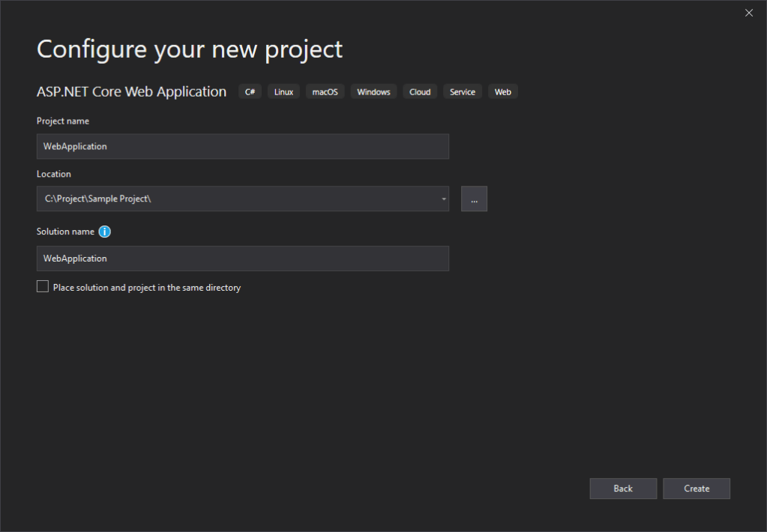Click the Configure your new project heading

[x=190, y=49]
